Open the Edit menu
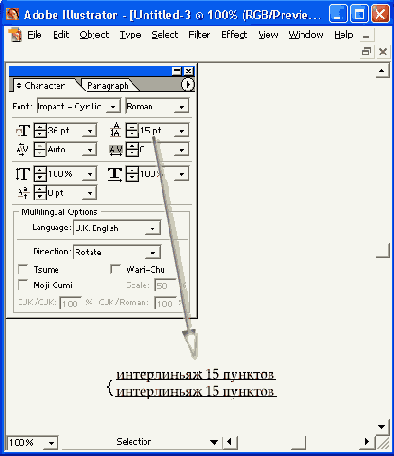 [x=61, y=35]
